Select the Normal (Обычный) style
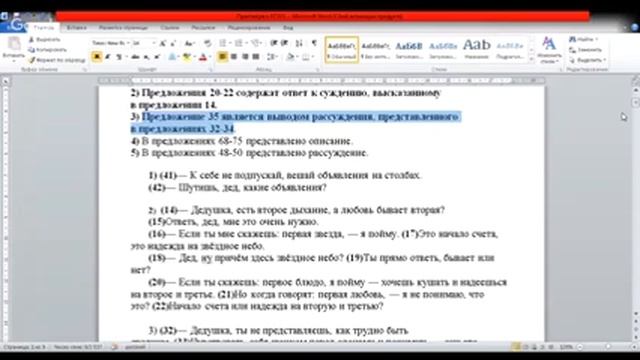This screenshot has width=640, height=360. pyautogui.click(x=342, y=50)
